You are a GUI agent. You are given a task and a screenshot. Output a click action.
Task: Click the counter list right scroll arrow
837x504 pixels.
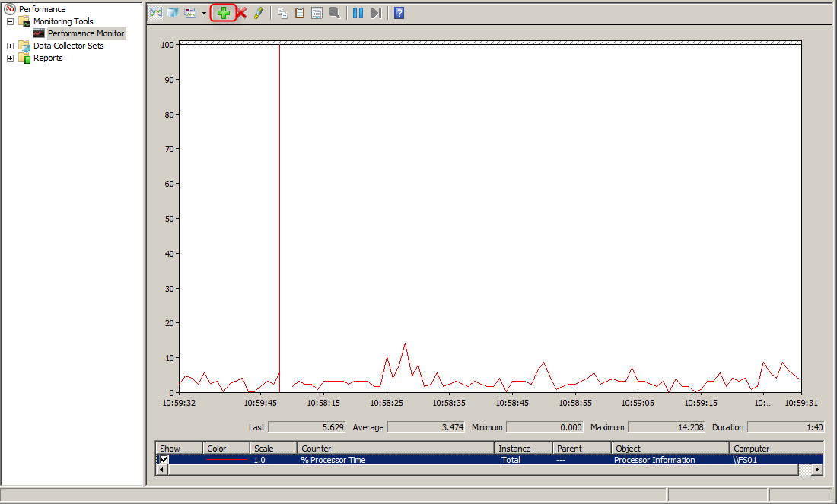817,471
